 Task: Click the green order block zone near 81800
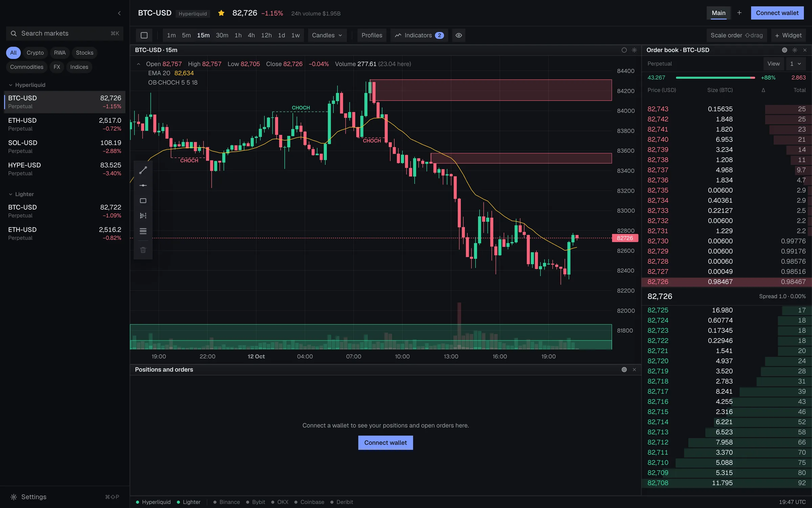pos(371,337)
